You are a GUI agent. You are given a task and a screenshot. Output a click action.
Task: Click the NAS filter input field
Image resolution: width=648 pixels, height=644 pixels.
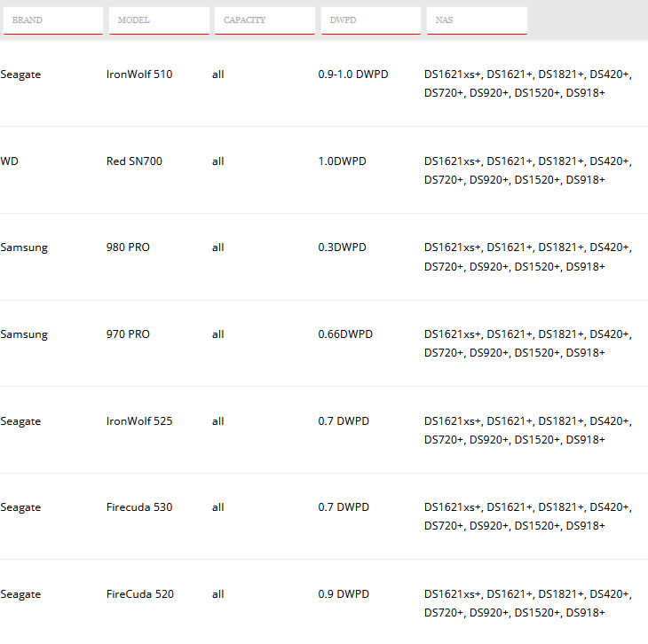pyautogui.click(x=477, y=20)
